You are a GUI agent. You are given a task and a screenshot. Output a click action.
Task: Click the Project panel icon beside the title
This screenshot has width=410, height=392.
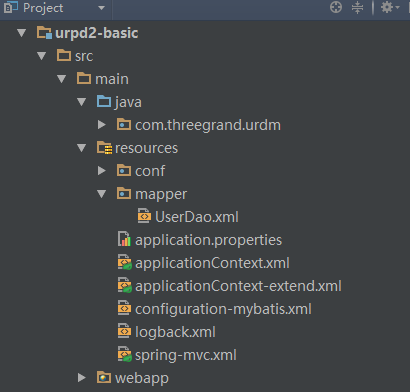(x=11, y=7)
